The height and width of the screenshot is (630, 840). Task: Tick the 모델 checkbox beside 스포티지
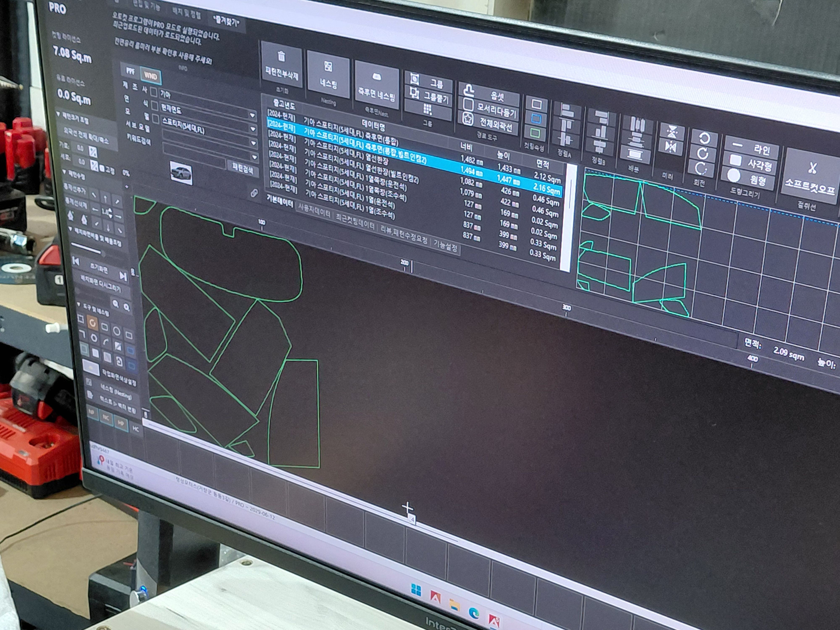[155, 118]
